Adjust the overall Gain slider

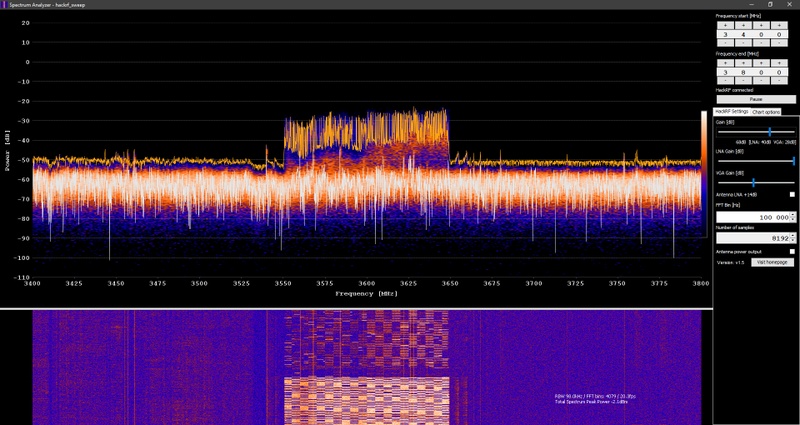point(756,132)
